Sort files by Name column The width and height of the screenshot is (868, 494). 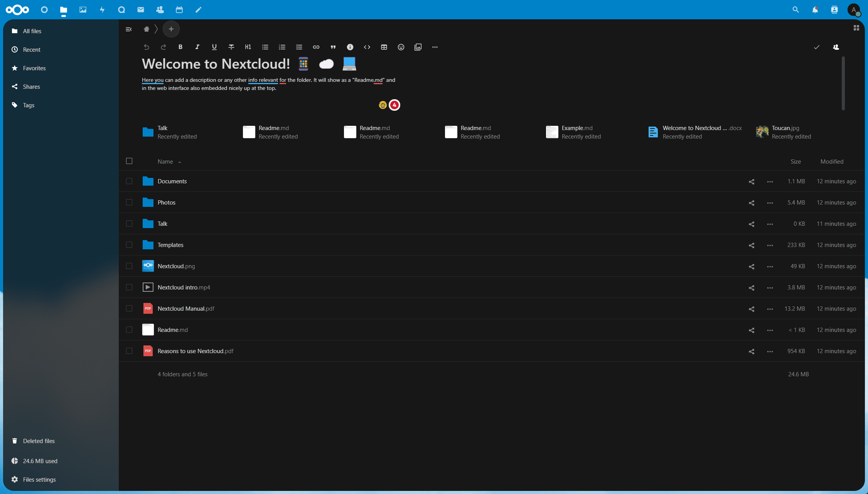pos(165,162)
